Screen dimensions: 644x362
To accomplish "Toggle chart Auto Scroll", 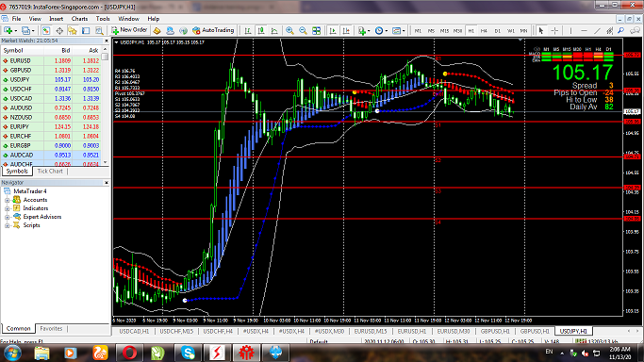I will pyautogui.click(x=333, y=30).
